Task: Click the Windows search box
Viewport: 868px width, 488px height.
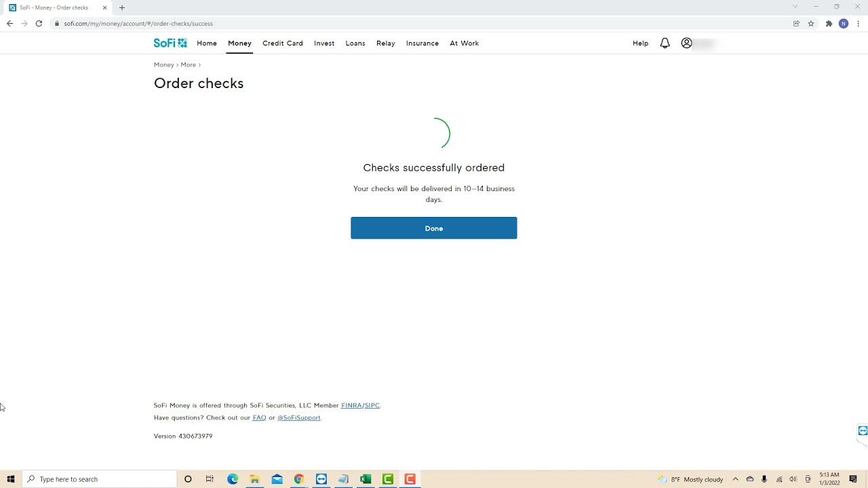Action: [x=100, y=479]
